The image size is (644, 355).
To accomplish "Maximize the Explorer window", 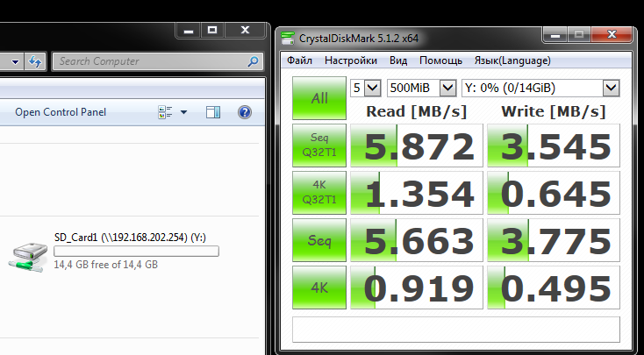I will point(212,30).
